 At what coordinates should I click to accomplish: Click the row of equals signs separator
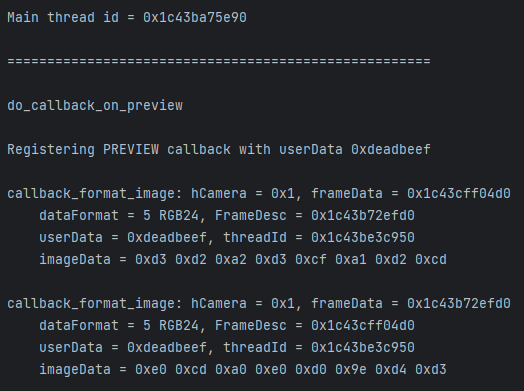tap(219, 61)
